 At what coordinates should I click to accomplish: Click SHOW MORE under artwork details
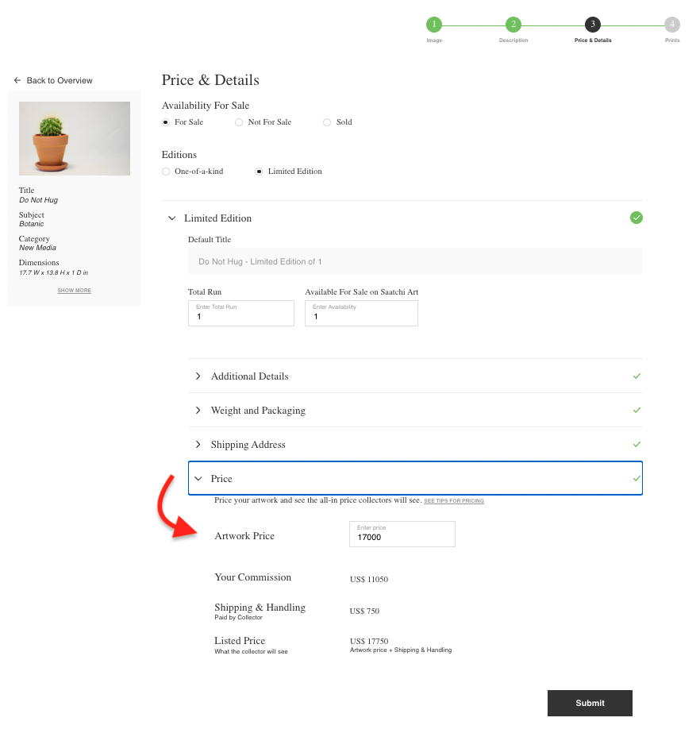tap(75, 291)
